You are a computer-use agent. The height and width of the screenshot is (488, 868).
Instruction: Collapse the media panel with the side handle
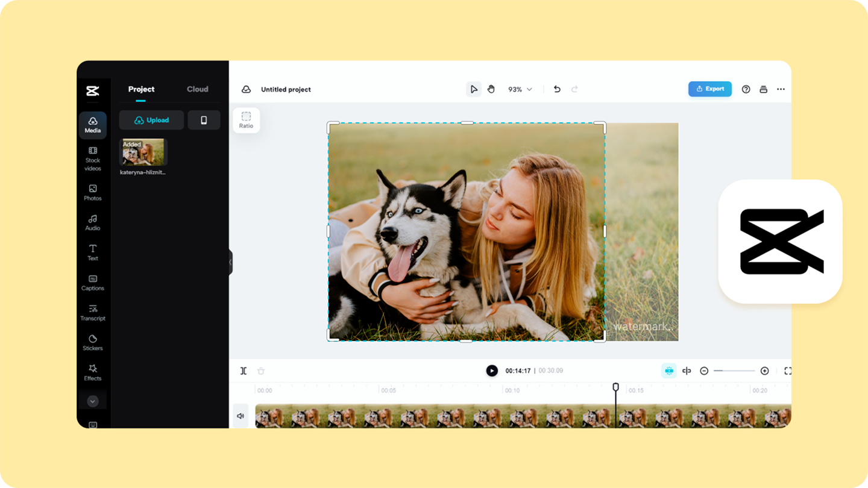[x=230, y=262]
